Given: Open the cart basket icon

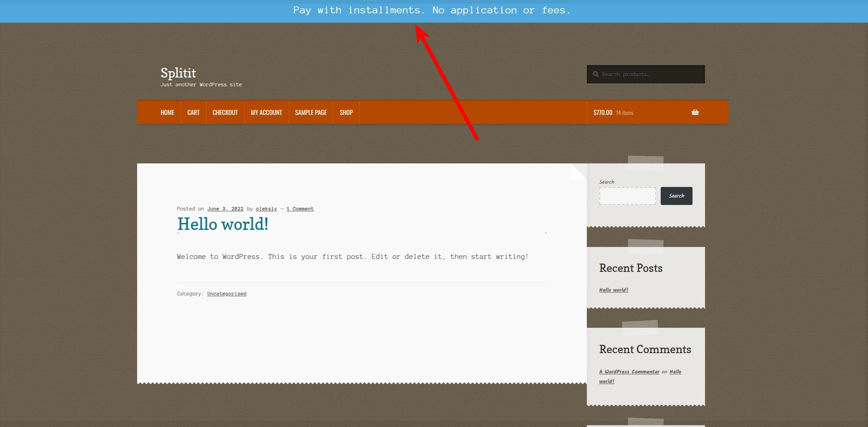Looking at the screenshot, I should point(695,112).
